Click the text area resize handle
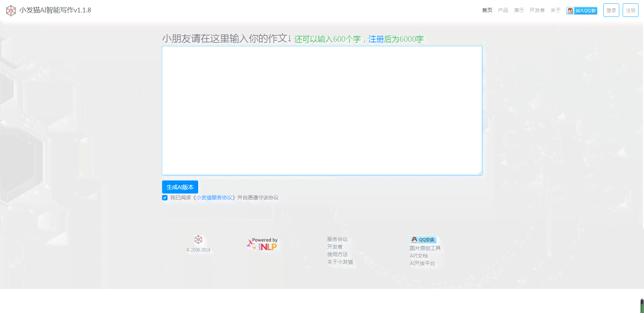The height and width of the screenshot is (313, 644). pos(480,173)
